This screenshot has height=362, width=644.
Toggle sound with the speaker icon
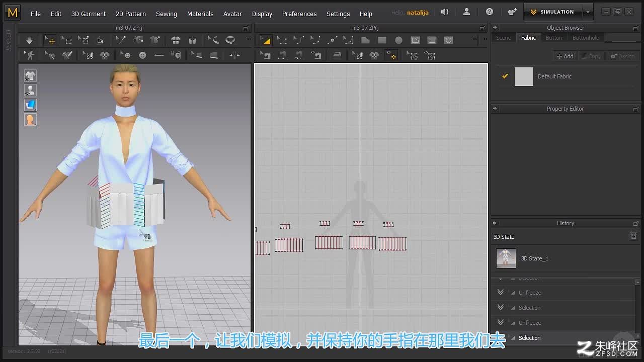click(x=445, y=12)
